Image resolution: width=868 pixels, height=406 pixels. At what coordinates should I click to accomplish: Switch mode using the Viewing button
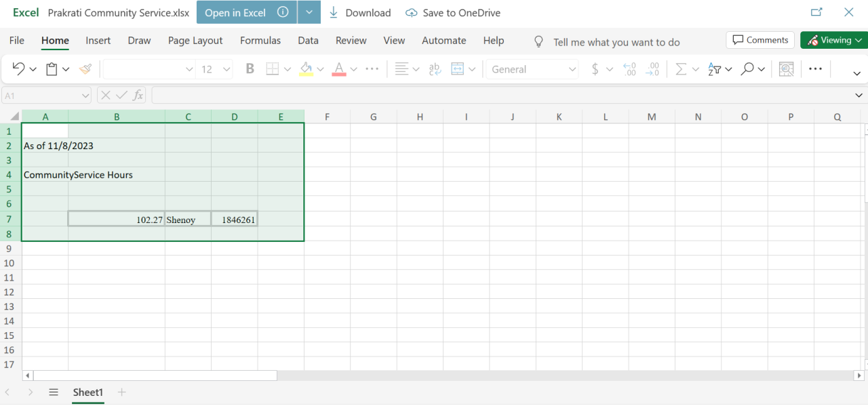coord(833,40)
